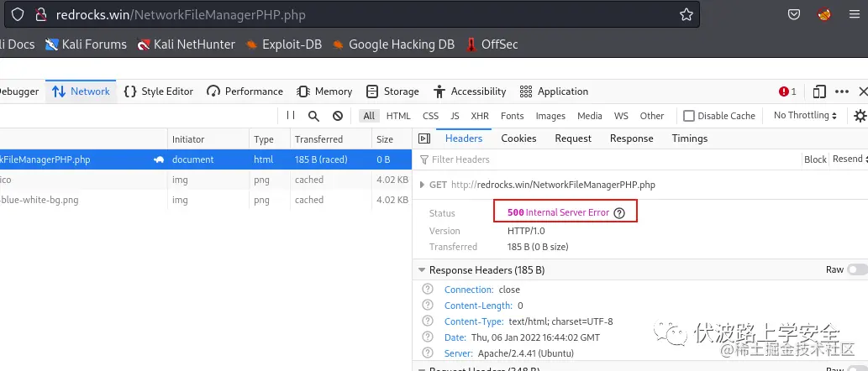Open the Google Hacking DB bookmark
868x371 pixels.
point(393,44)
